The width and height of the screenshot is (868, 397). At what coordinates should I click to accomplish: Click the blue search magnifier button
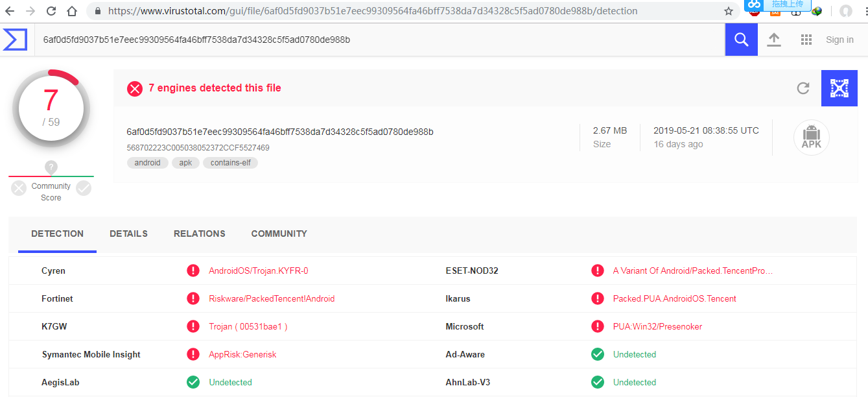[x=741, y=40]
